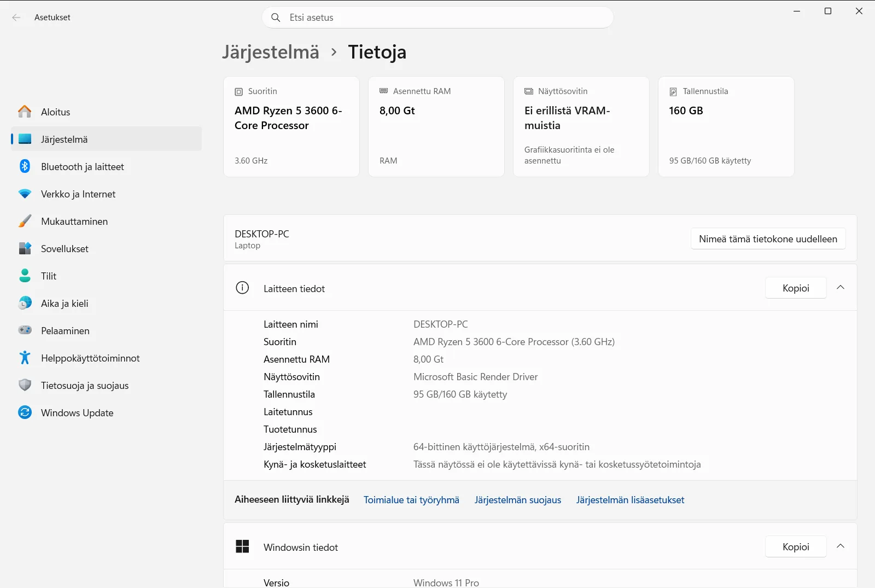Open the Asennettu RAM card
This screenshot has height=588, width=875.
(x=436, y=126)
